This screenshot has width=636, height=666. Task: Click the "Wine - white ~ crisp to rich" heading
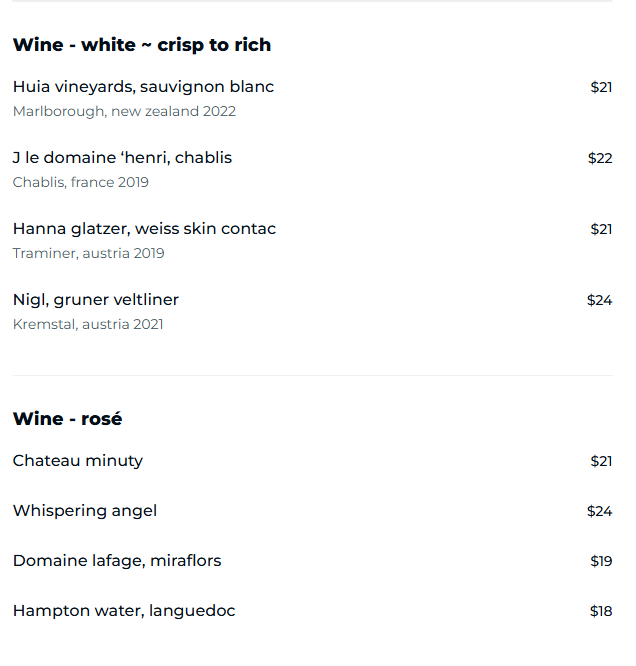point(142,45)
